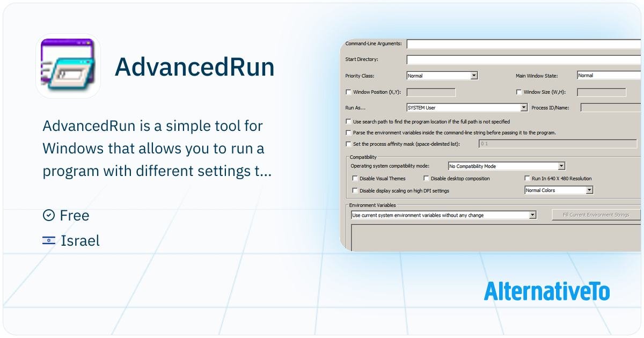
Task: Click the 'Environment Variables' group label
Action: click(x=372, y=205)
